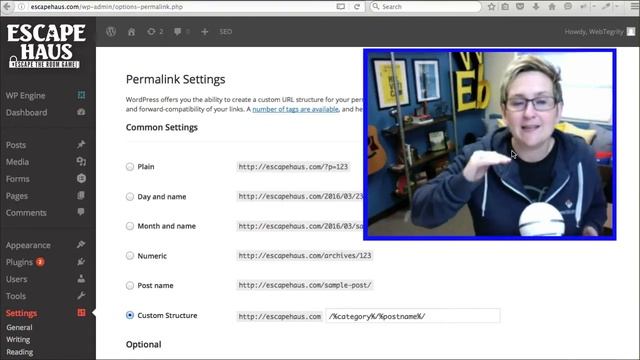Click the Escape Haus logo
The width and height of the screenshot is (640, 360).
(x=46, y=46)
